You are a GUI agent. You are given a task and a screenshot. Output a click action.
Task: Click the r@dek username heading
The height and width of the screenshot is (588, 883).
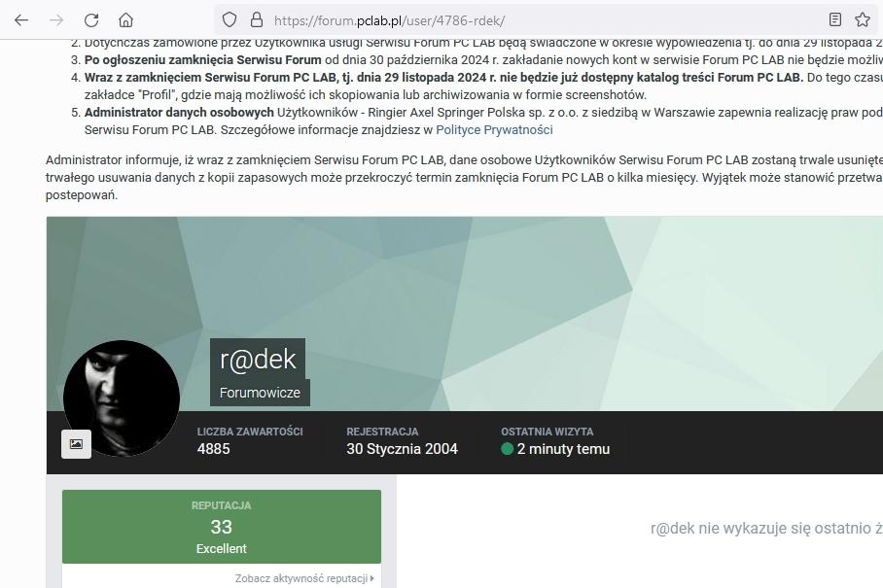258,359
